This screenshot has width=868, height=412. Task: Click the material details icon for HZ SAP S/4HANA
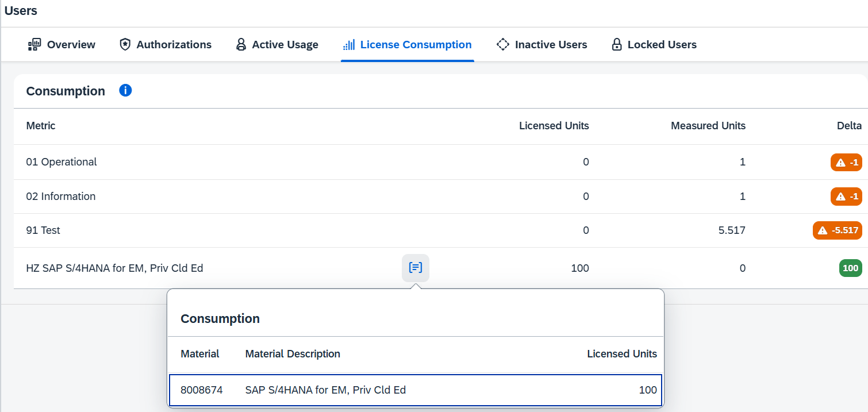point(415,268)
